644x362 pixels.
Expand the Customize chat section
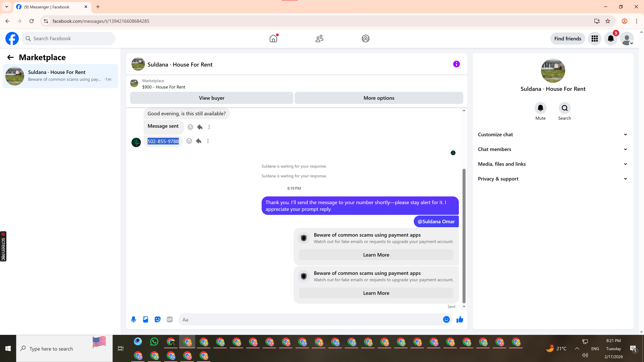click(x=552, y=135)
